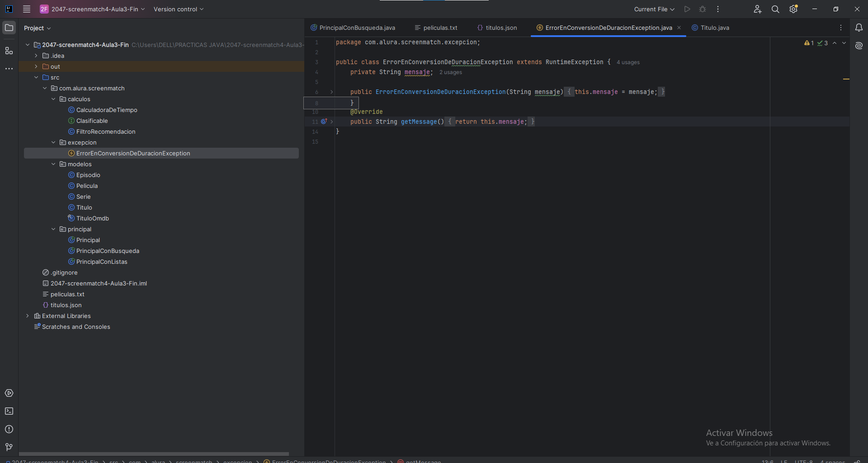
Task: Expand the .idea folder
Action: click(36, 56)
